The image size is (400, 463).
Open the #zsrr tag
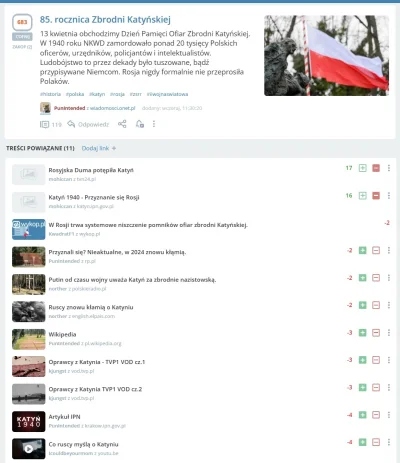[136, 94]
